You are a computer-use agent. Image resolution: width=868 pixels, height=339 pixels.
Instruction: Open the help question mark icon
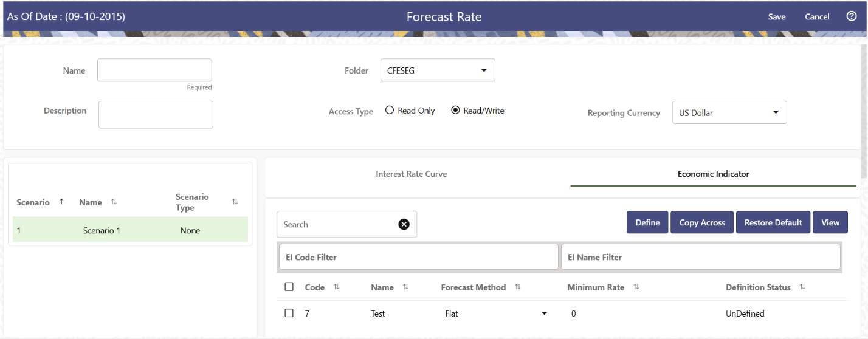pyautogui.click(x=852, y=16)
